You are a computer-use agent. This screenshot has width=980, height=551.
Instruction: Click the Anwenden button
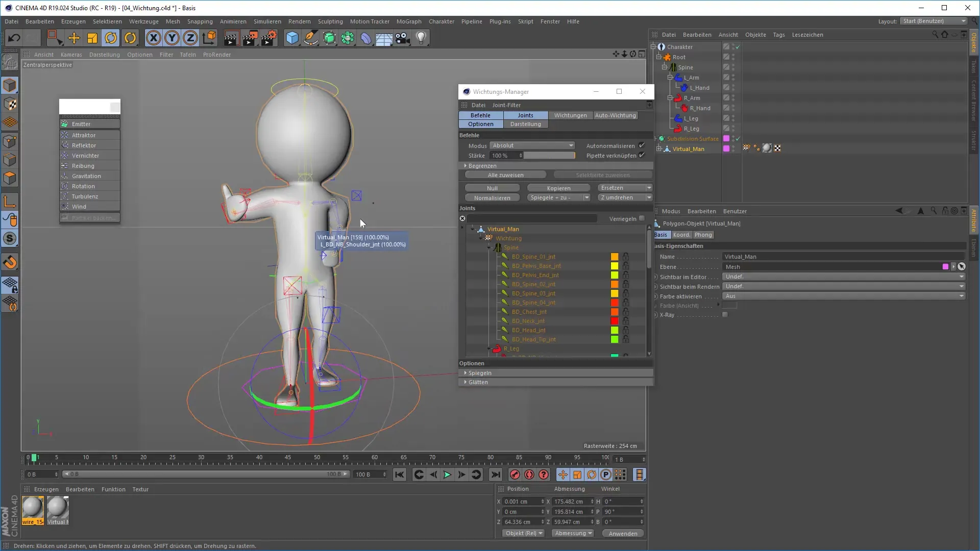623,534
